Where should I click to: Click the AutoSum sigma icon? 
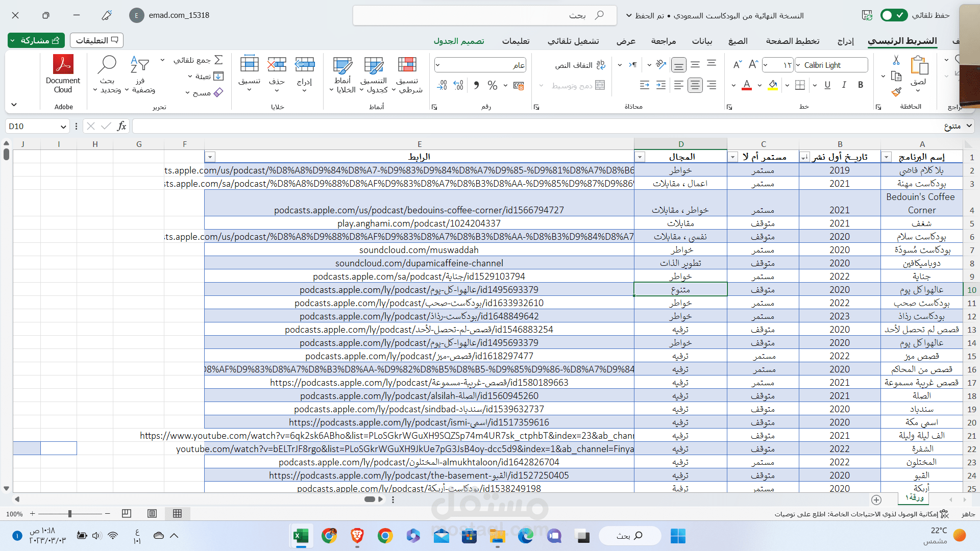pyautogui.click(x=219, y=60)
